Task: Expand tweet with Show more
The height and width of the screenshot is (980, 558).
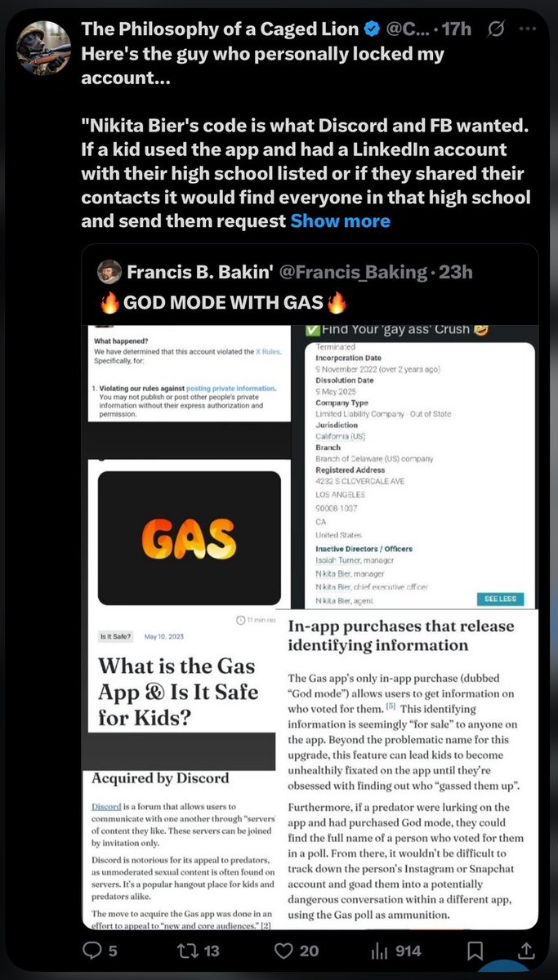Action: (340, 220)
